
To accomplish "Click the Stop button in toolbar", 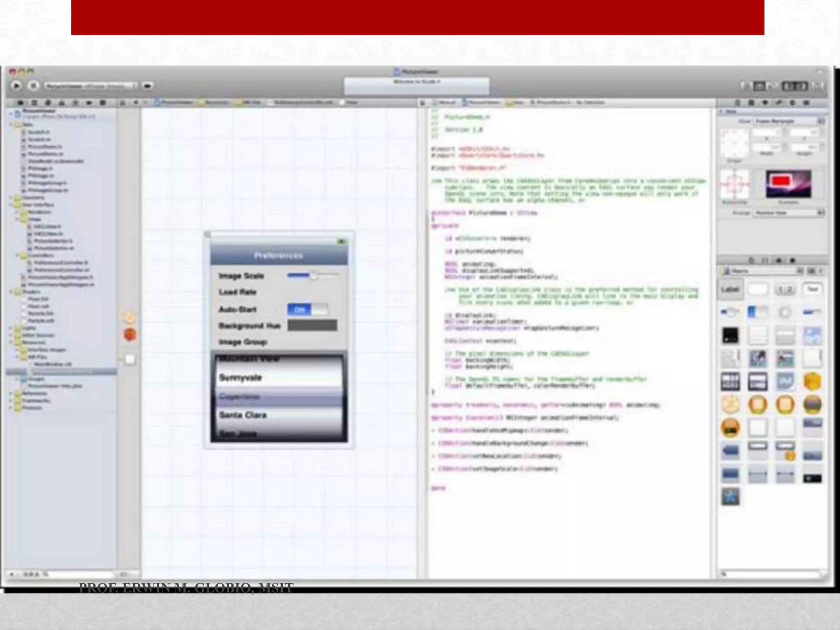I will [x=34, y=86].
